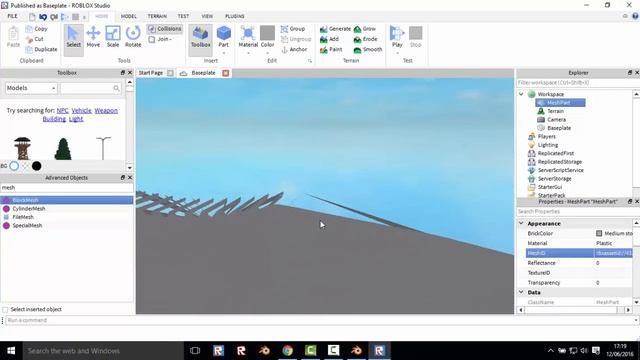Toggle Collisions option
This screenshot has width=640, height=360.
pos(164,29)
